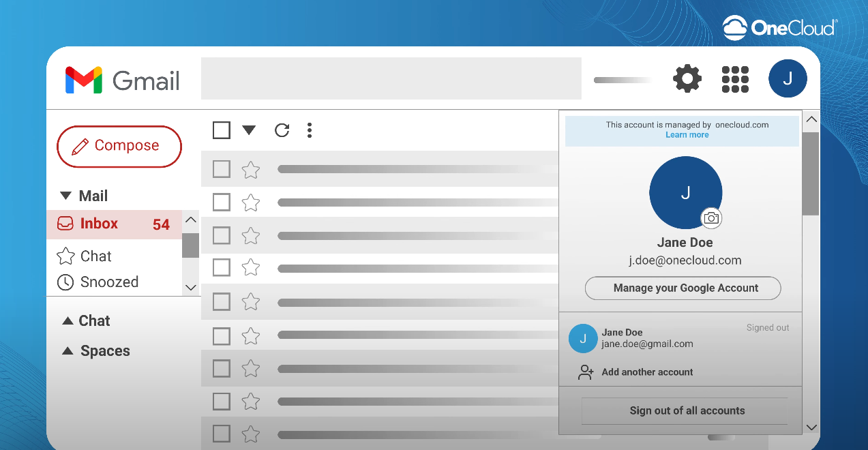Click the j.doe@onecloud.com email address
The width and height of the screenshot is (868, 450).
pyautogui.click(x=685, y=260)
